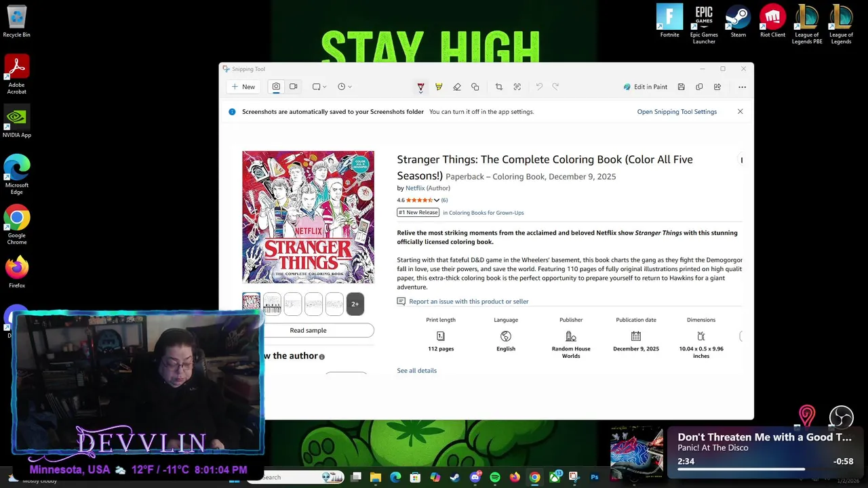
Task: Open File Explorer from the taskbar
Action: click(x=376, y=477)
